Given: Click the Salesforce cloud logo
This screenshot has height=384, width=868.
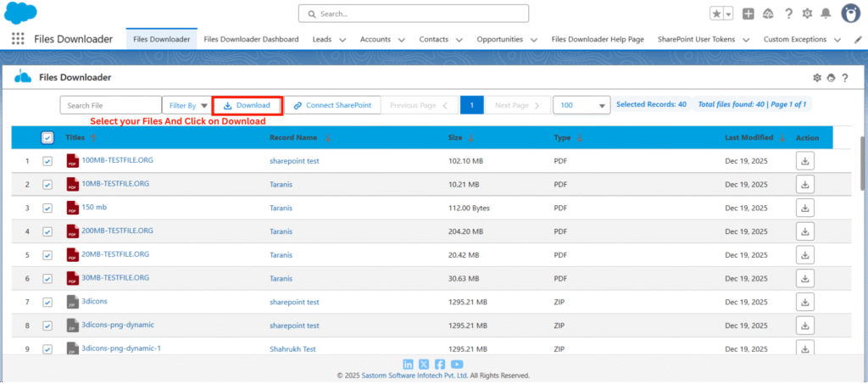Looking at the screenshot, I should (x=20, y=13).
